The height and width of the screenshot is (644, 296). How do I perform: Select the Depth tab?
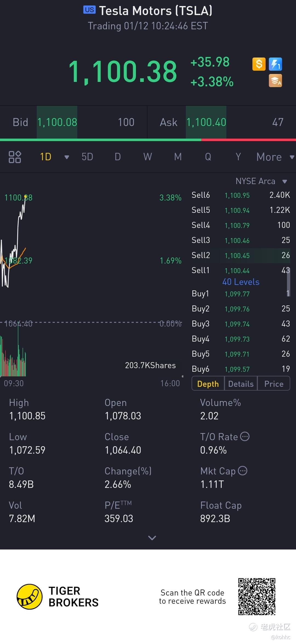pyautogui.click(x=208, y=384)
